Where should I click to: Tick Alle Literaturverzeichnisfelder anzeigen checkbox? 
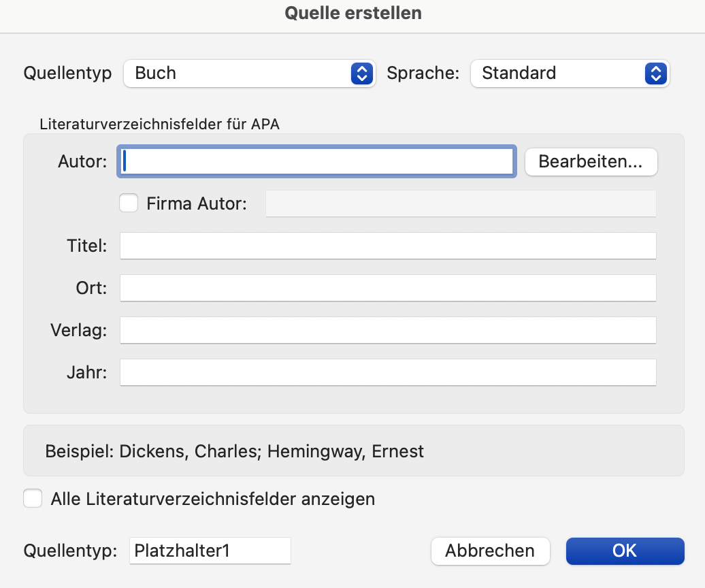[x=33, y=499]
